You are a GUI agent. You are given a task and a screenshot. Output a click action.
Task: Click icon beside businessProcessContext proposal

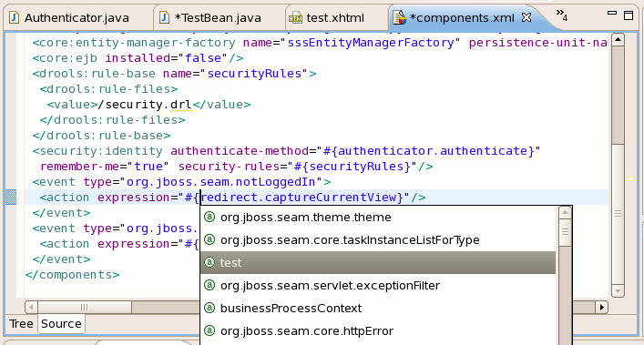(210, 308)
